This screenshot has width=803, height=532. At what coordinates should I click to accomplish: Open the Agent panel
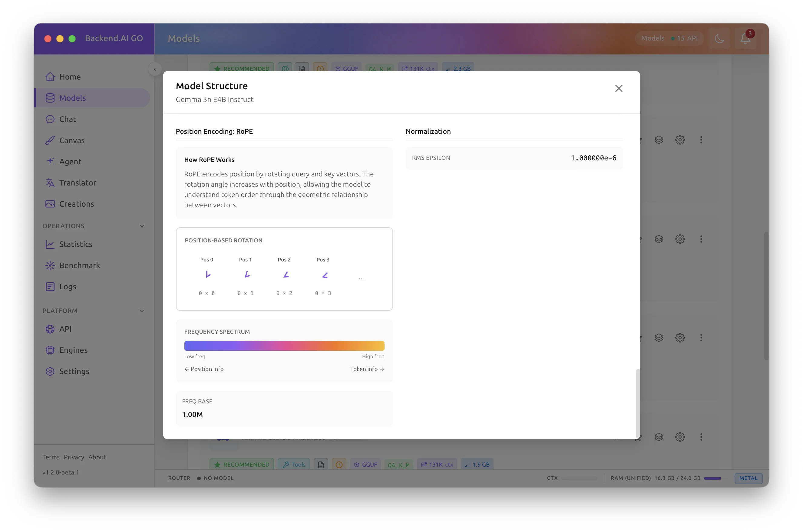(x=71, y=162)
